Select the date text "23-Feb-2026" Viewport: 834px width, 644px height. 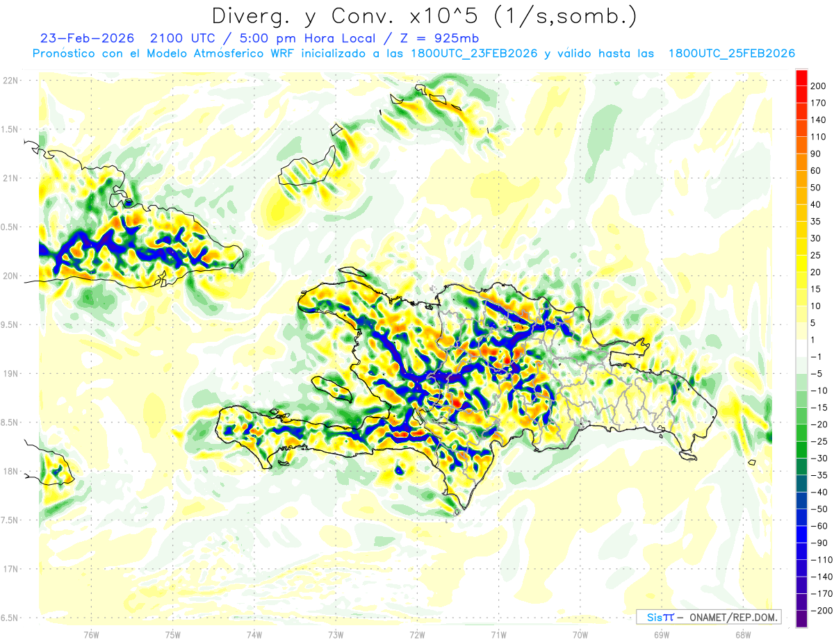tap(87, 38)
